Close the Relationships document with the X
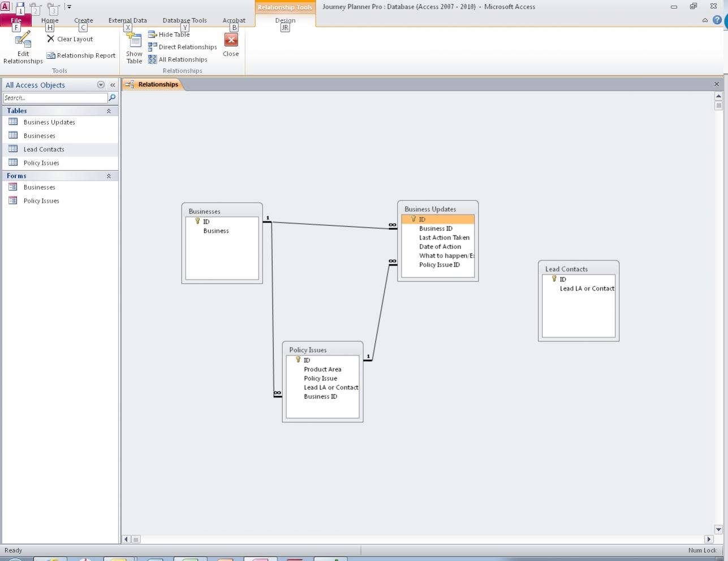 pos(717,84)
